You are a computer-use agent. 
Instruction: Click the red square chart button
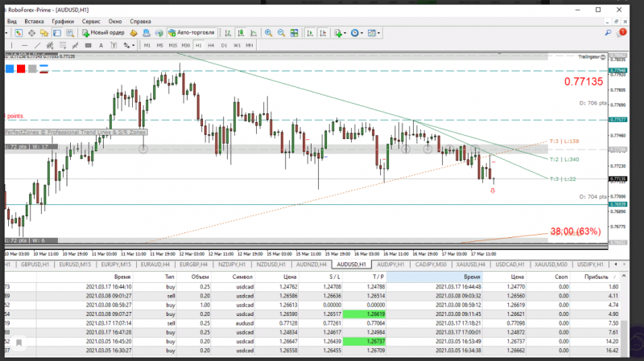[x=21, y=69]
